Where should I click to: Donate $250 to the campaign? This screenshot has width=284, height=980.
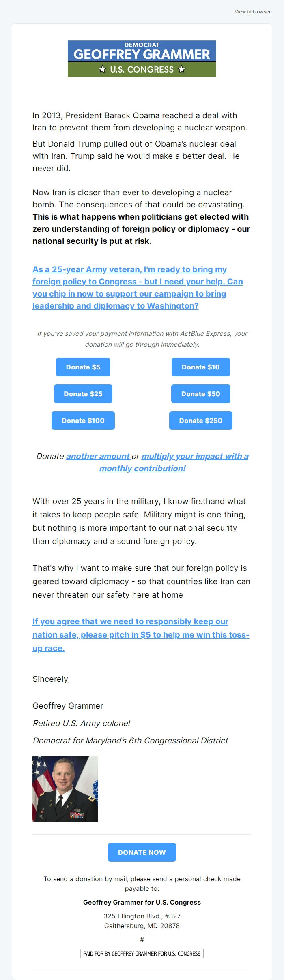pos(200,420)
